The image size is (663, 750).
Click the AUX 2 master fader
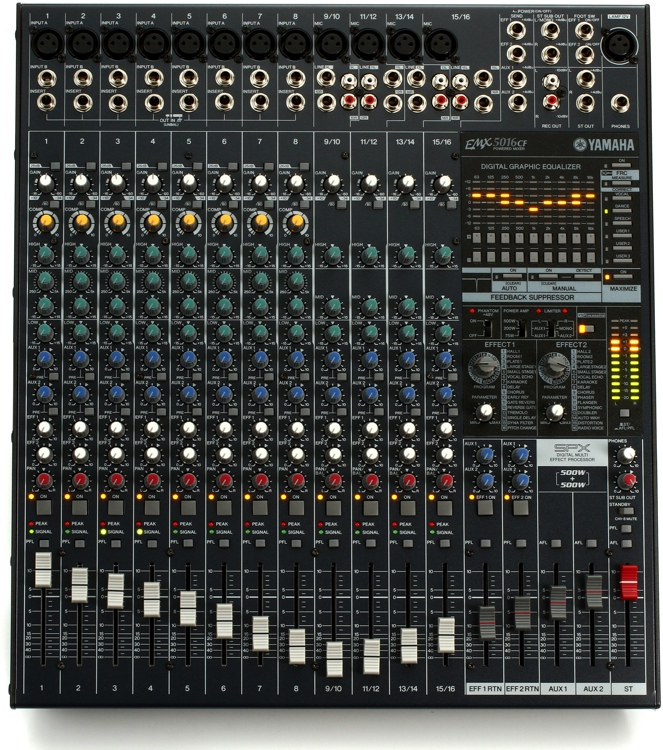point(594,592)
